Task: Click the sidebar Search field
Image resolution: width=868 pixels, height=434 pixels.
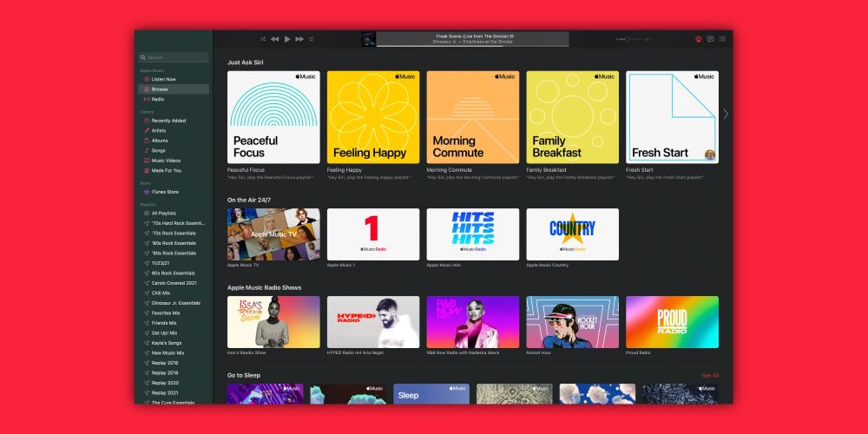Action: point(174,57)
